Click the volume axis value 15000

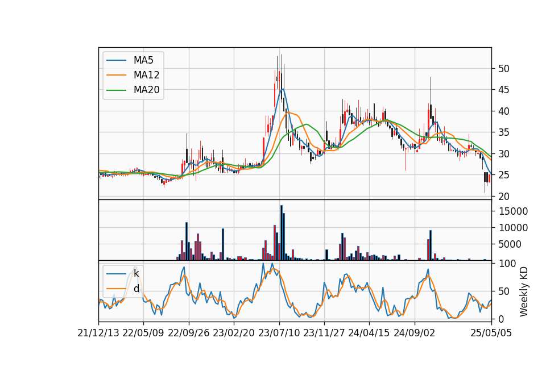[x=513, y=211]
